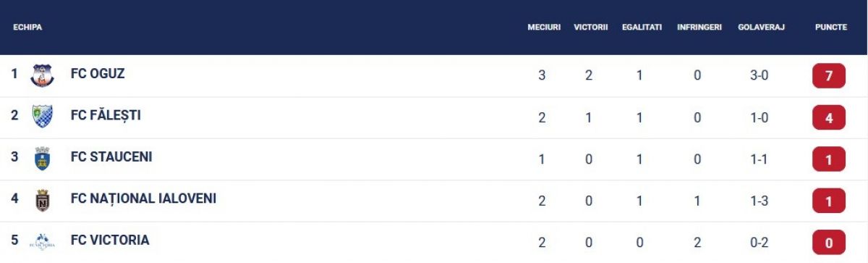Click the FC Stauceni crest icon

click(43, 158)
